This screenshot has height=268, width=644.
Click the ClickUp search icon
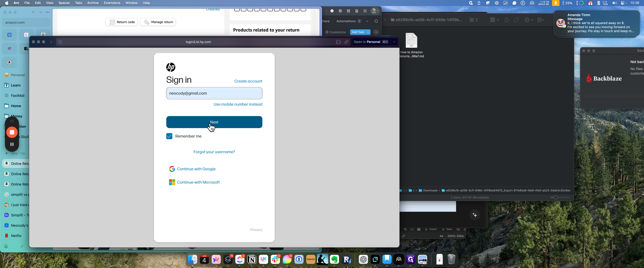pyautogui.click(x=376, y=21)
